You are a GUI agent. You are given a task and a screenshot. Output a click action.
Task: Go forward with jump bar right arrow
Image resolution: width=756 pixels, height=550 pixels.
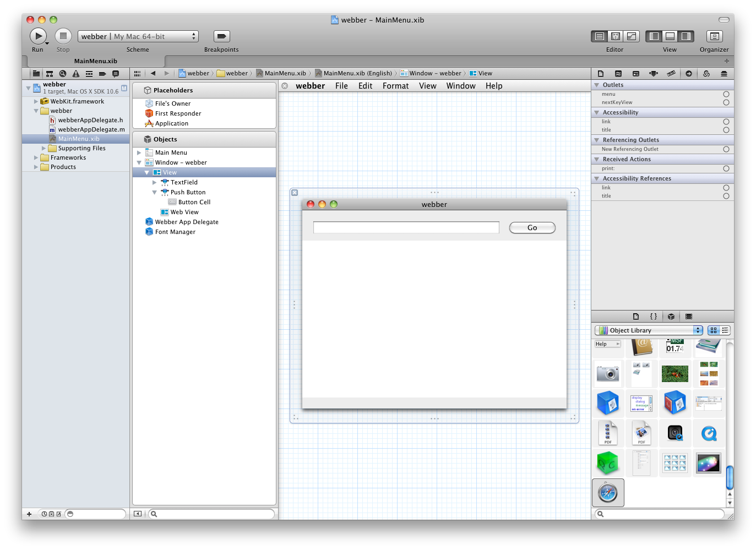(167, 73)
